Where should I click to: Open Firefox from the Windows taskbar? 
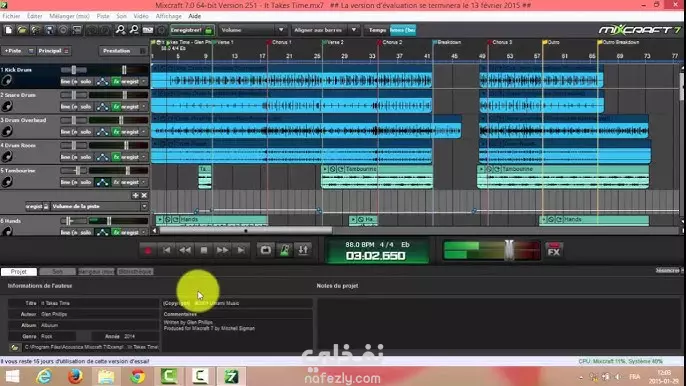tap(75, 376)
